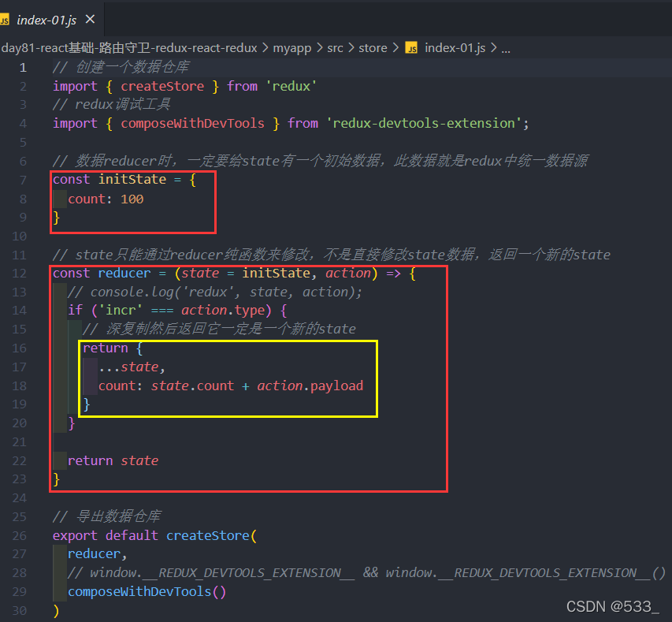
Task: Open the day81-react基础 folder breadcrumb
Action: click(129, 47)
